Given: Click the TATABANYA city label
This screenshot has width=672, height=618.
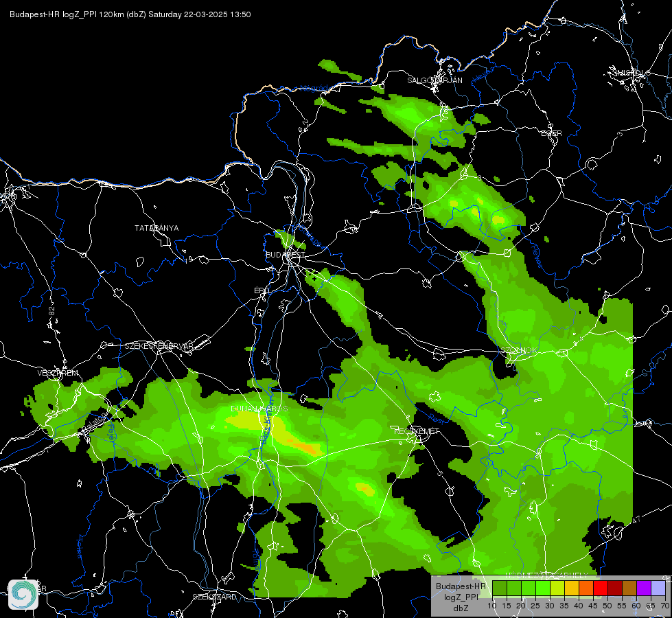Looking at the screenshot, I should pos(157,228).
